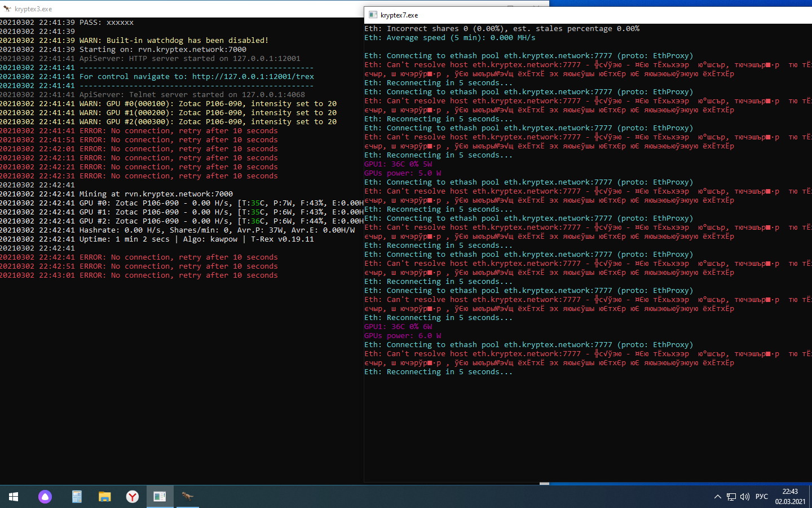The height and width of the screenshot is (508, 812).
Task: Click 'Mining at rvn.kryptex.network:7000' line
Action: [x=116, y=194]
